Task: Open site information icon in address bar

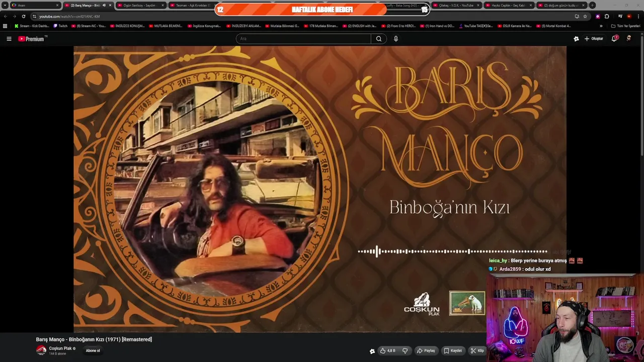Action: click(34, 16)
